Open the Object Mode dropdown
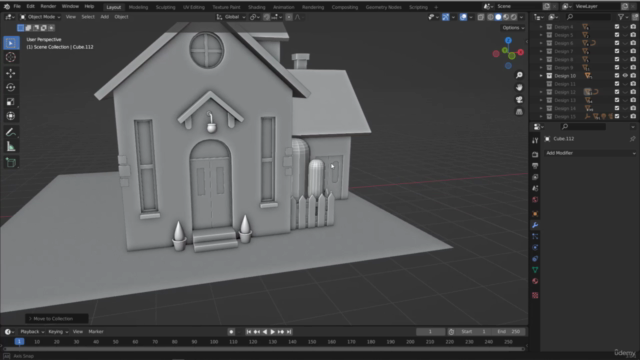Screen dimensions: 640x360 click(x=40, y=17)
